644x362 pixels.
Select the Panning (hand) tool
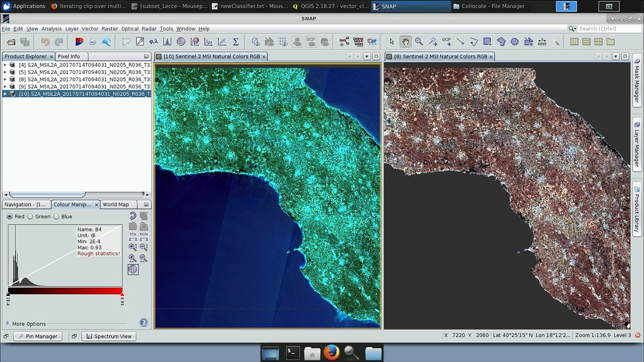pos(405,42)
